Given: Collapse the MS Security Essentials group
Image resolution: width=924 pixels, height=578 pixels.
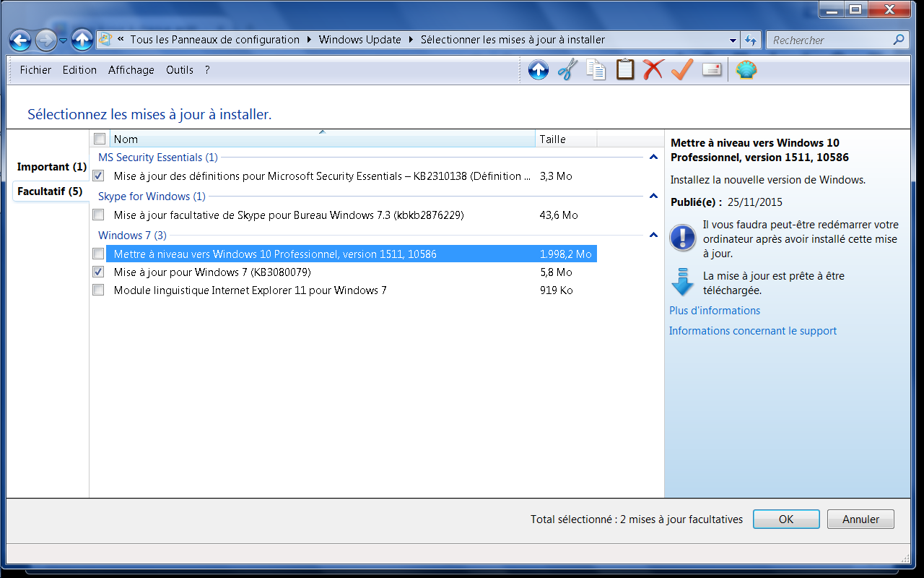Looking at the screenshot, I should coord(653,157).
